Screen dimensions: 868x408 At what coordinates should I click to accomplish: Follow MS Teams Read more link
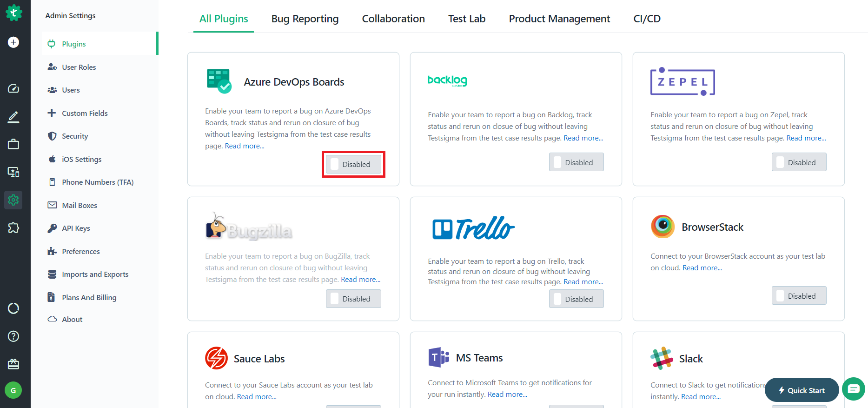tap(507, 395)
